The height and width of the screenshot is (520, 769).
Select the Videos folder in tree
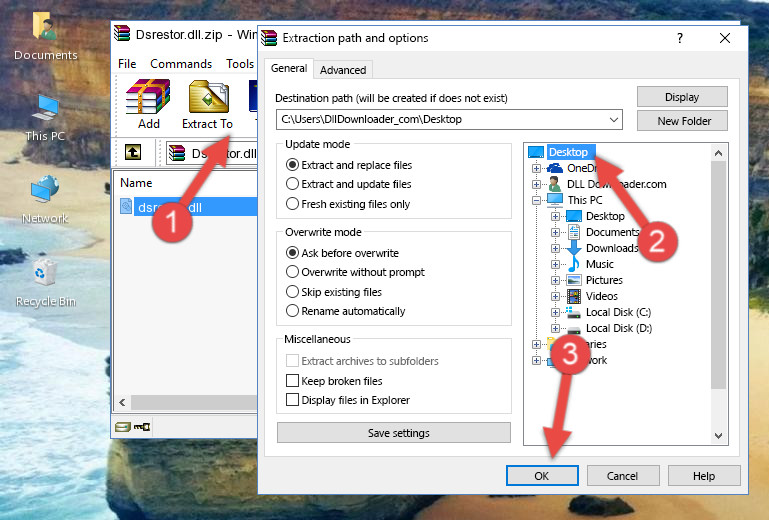pyautogui.click(x=601, y=296)
